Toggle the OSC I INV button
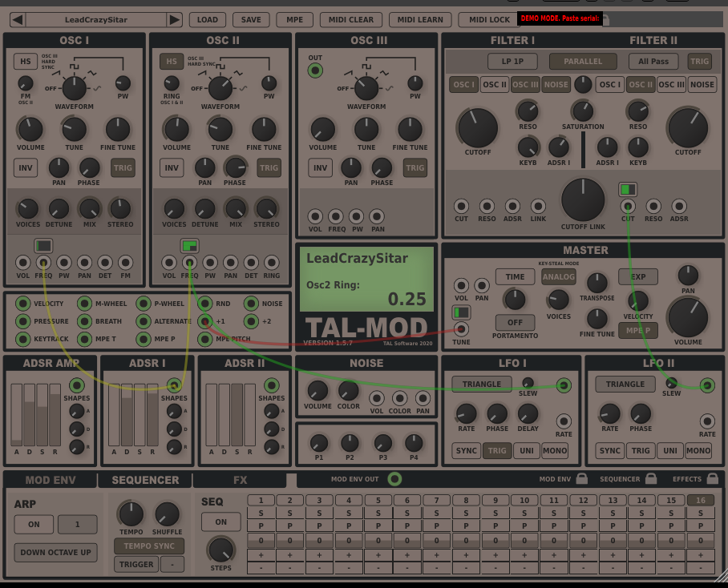 point(26,167)
